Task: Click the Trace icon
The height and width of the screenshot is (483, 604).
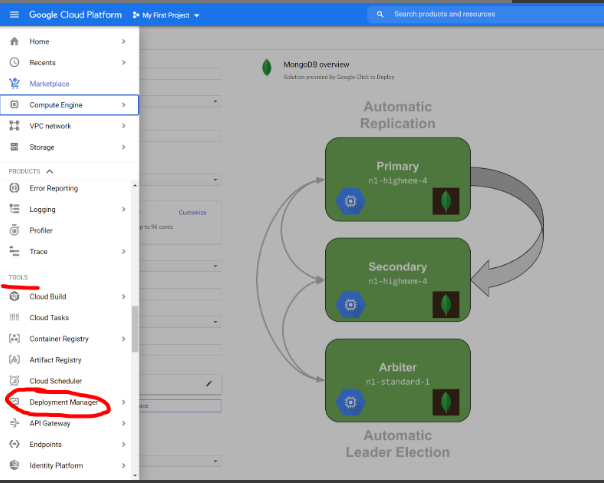Action: (14, 251)
